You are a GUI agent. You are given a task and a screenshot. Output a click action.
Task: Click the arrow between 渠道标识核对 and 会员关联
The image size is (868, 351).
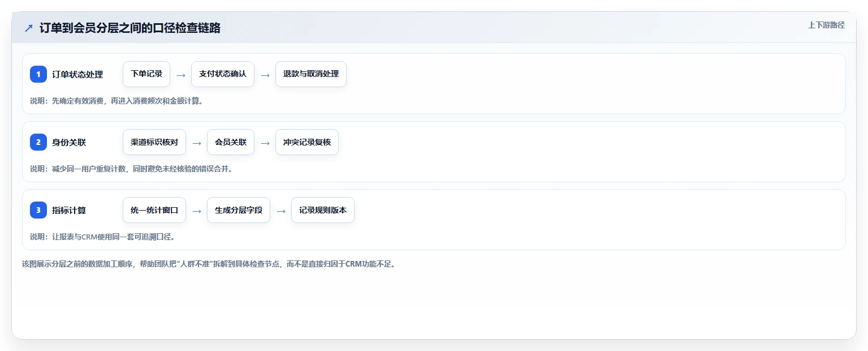[197, 143]
